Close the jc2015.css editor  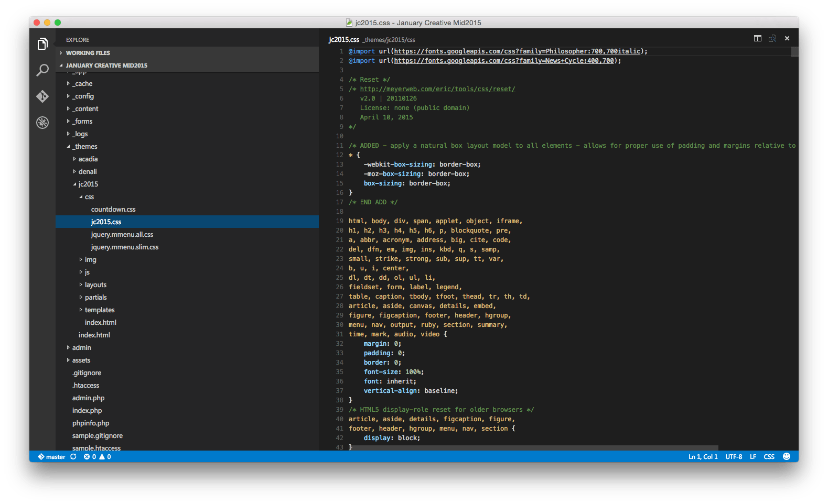(x=787, y=38)
